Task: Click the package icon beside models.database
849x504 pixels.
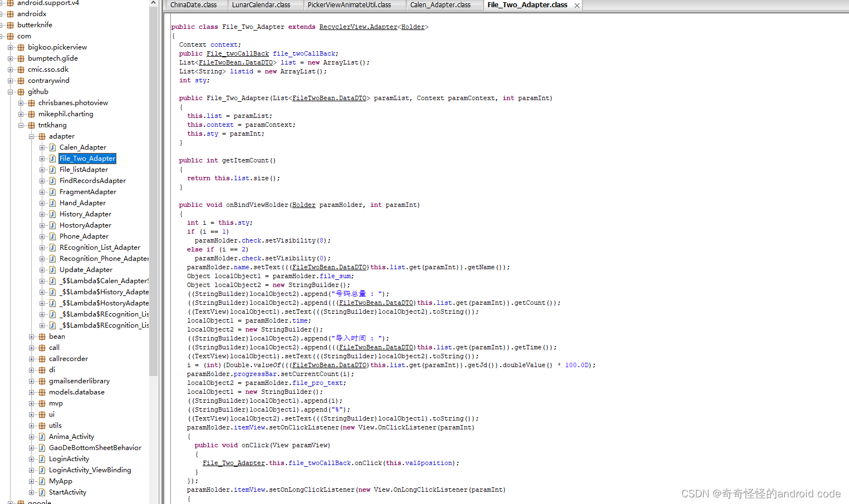Action: pos(42,392)
